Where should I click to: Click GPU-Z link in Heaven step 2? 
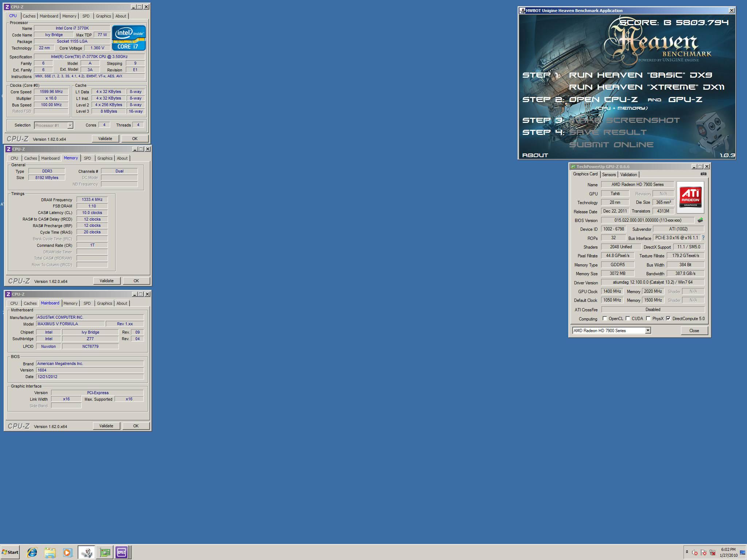tap(685, 99)
